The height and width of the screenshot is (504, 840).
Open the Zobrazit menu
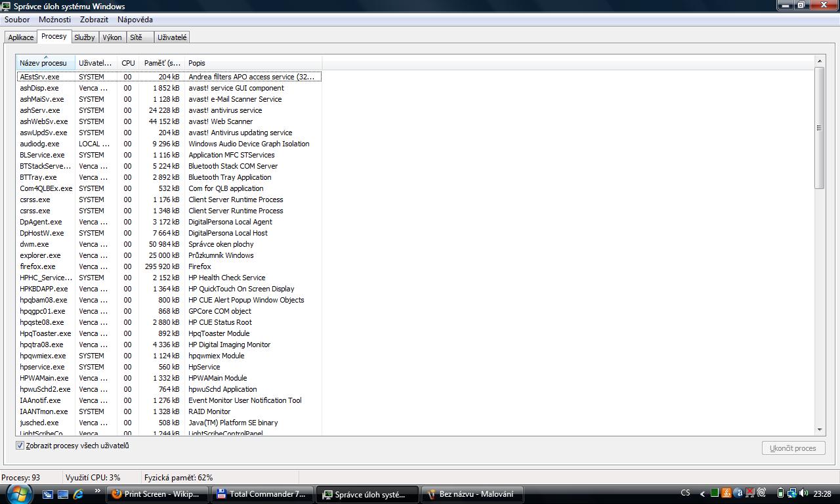tap(94, 20)
